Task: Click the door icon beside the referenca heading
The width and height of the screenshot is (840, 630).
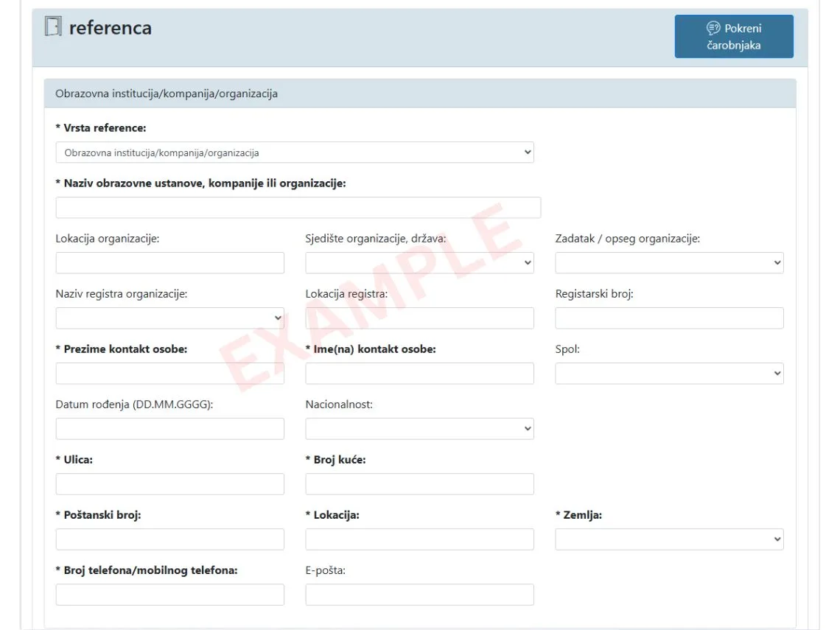Action: coord(53,27)
